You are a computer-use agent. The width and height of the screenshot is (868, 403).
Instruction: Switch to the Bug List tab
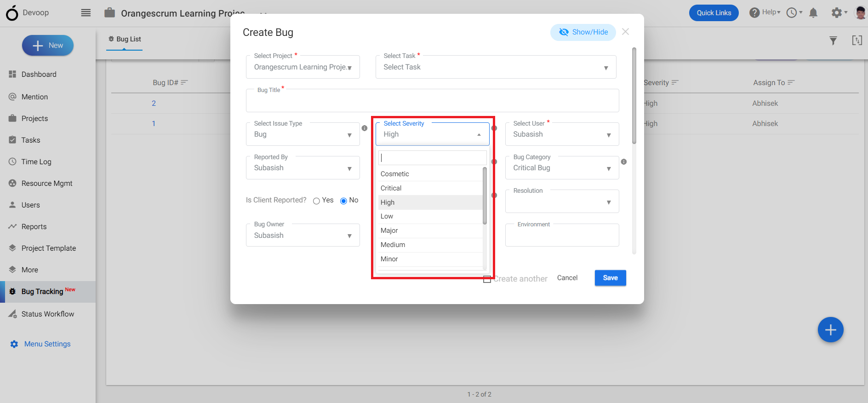[x=125, y=39]
